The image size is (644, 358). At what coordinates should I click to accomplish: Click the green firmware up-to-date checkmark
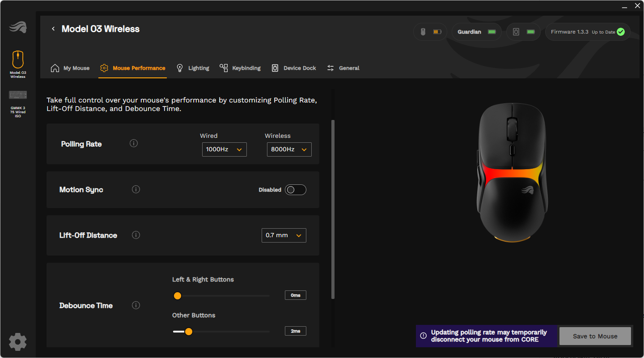tap(621, 32)
